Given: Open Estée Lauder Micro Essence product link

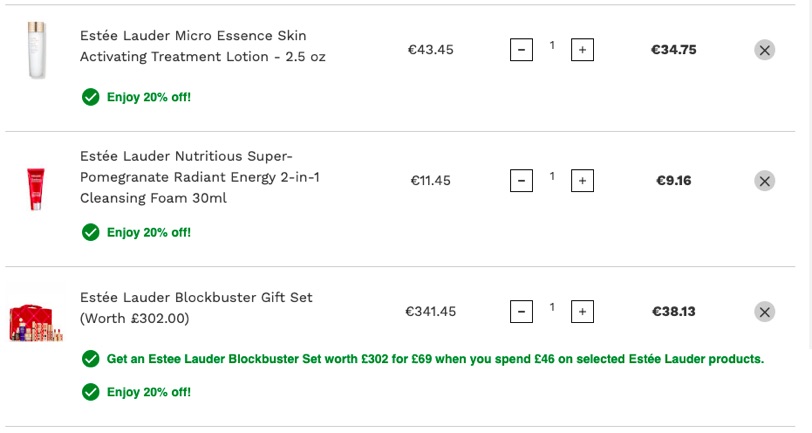Looking at the screenshot, I should point(202,46).
